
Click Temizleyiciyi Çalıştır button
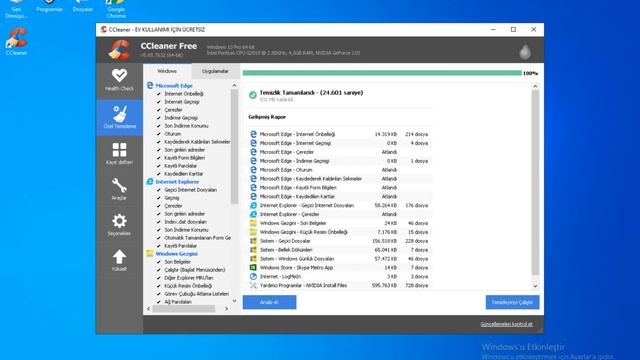click(512, 302)
